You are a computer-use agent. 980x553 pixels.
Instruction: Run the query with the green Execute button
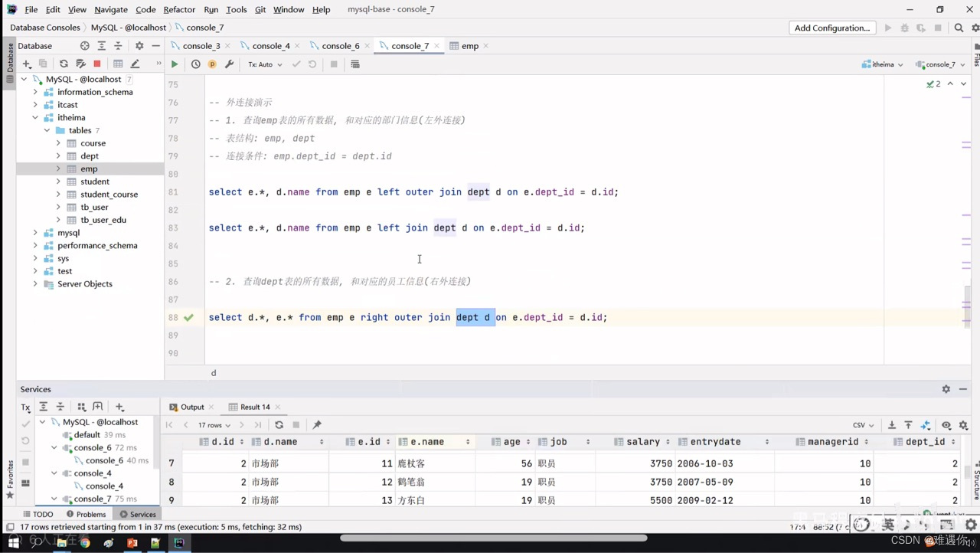click(x=175, y=64)
